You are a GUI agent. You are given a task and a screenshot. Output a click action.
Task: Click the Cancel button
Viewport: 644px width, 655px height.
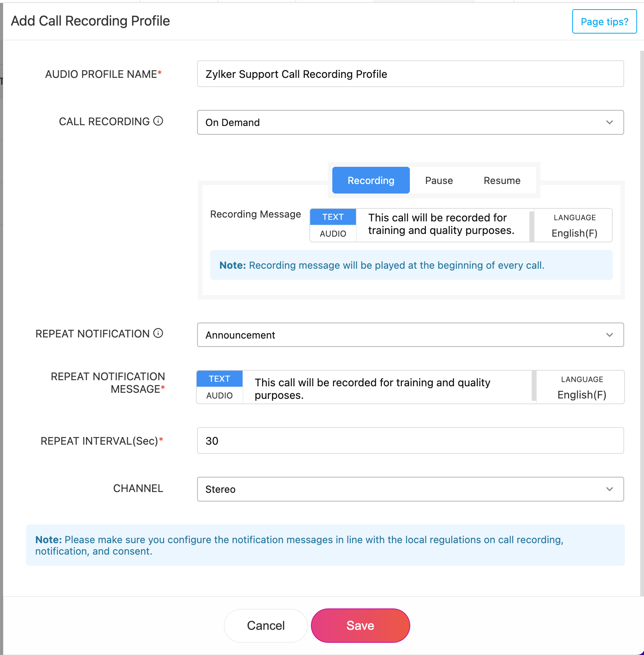(x=265, y=625)
